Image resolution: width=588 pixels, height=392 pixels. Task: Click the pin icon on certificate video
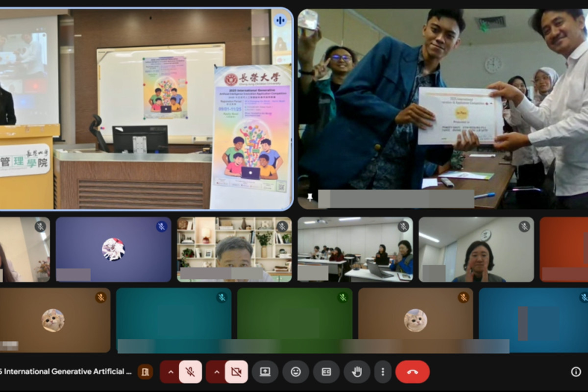(310, 197)
